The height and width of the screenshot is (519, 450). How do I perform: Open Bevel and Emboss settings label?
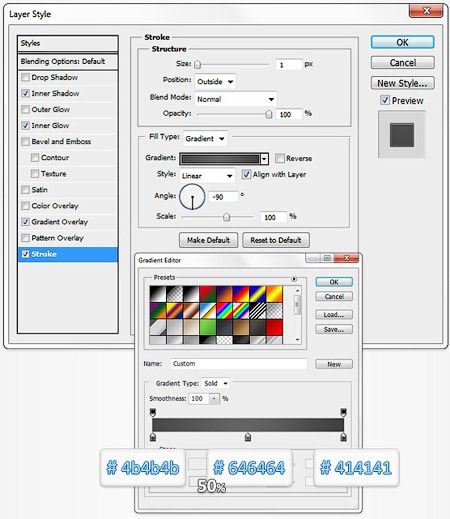61,141
